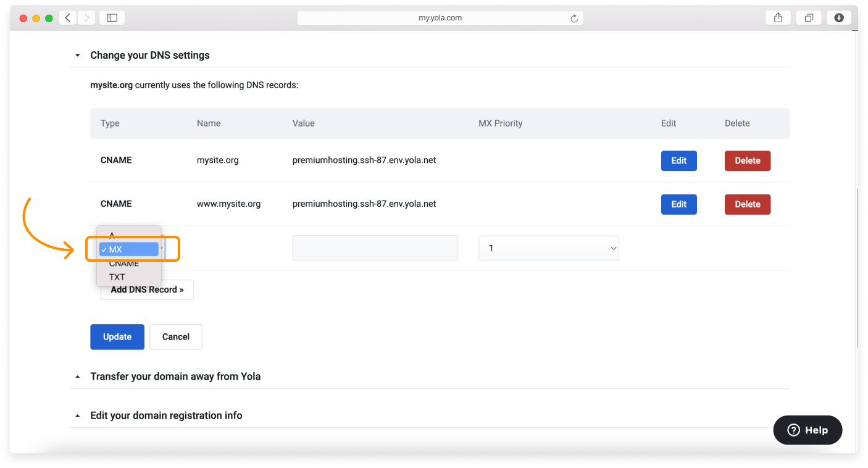The width and height of the screenshot is (868, 468).
Task: Open the MX Priority dropdown
Action: coord(548,248)
